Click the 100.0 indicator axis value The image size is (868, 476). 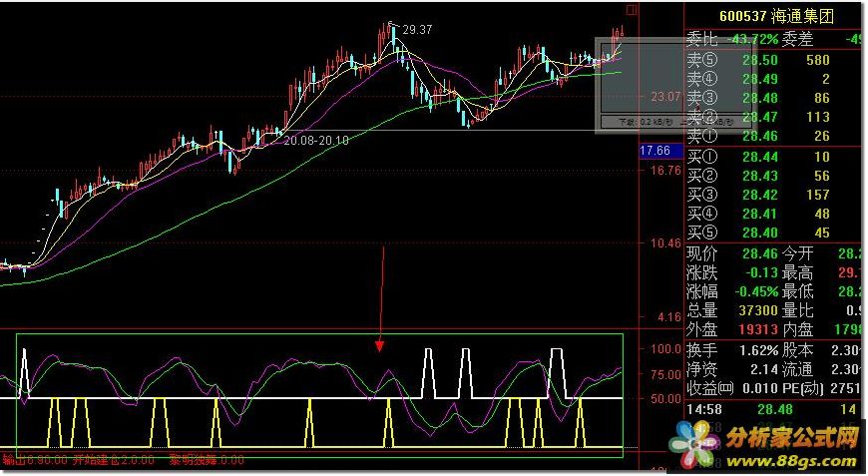coord(666,348)
